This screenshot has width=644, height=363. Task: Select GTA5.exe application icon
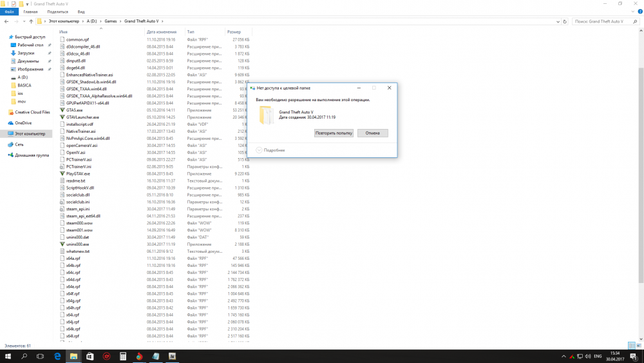coord(62,110)
